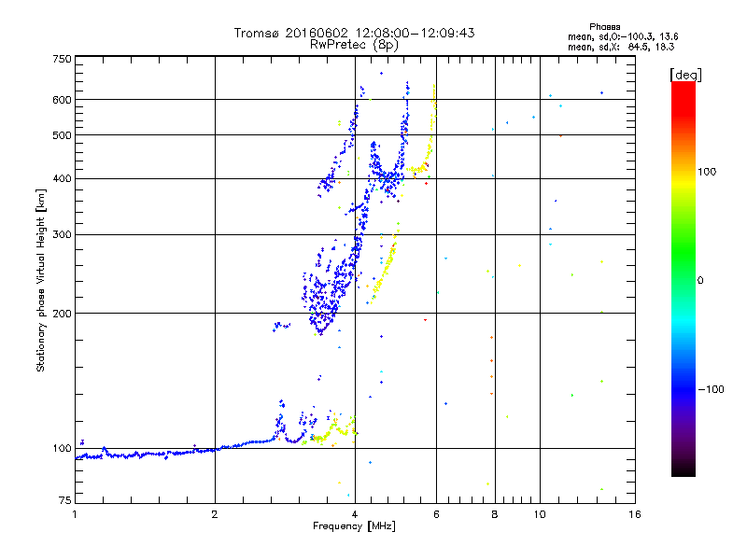Click the x-axis tick label '2'

pyautogui.click(x=215, y=514)
